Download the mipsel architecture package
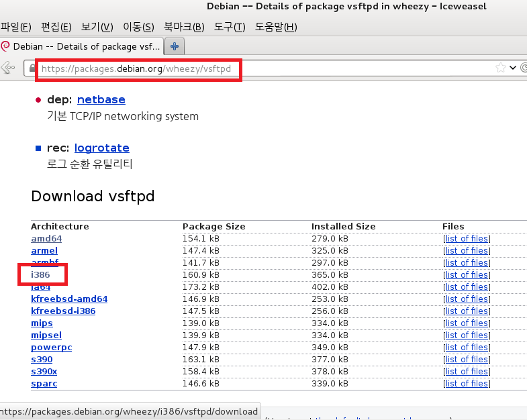This screenshot has height=420, width=527. [46, 335]
